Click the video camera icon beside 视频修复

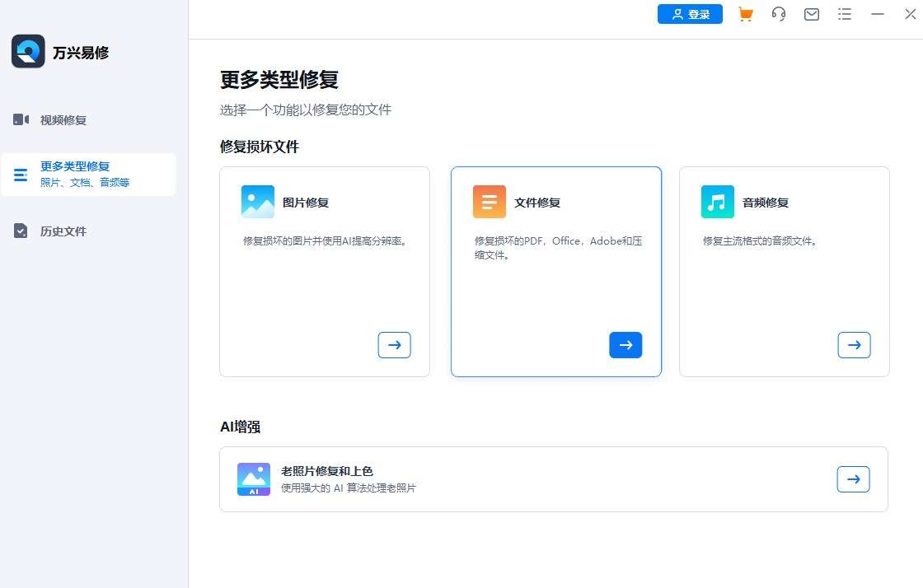21,120
